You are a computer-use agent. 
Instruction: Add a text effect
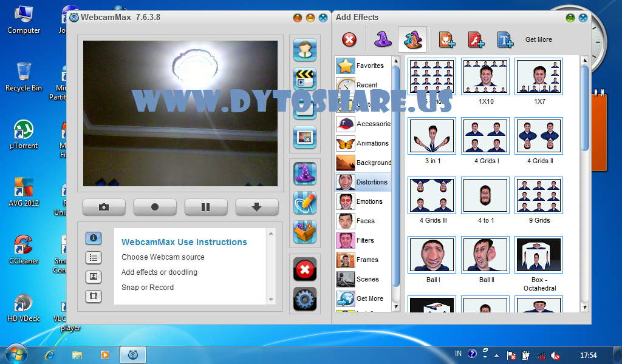coord(505,39)
